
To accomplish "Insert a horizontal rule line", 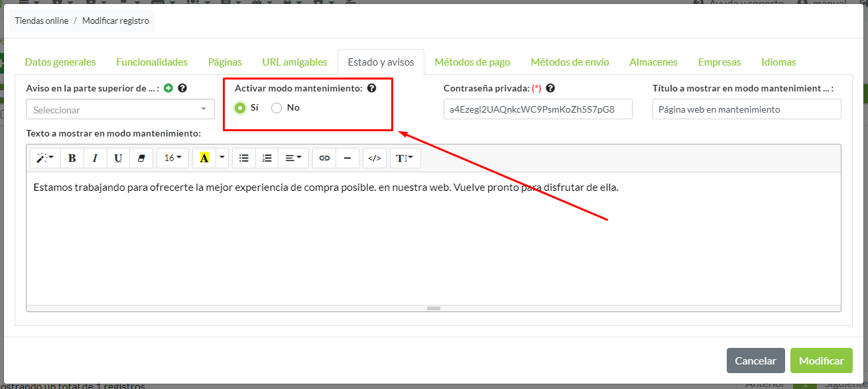I will (347, 158).
